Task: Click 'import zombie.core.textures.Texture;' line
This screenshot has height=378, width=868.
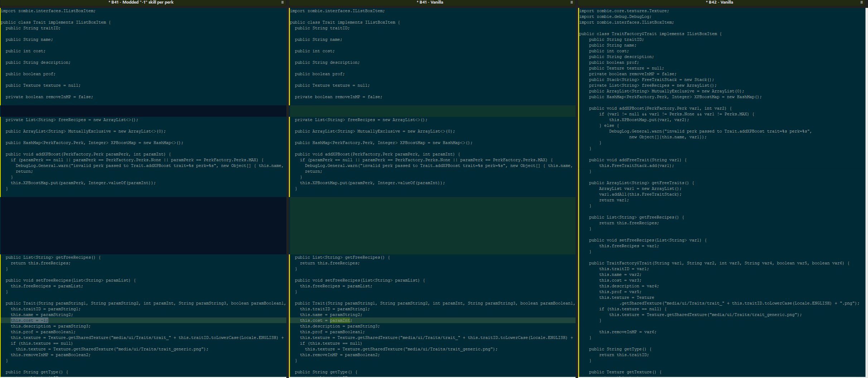Action: 624,11
